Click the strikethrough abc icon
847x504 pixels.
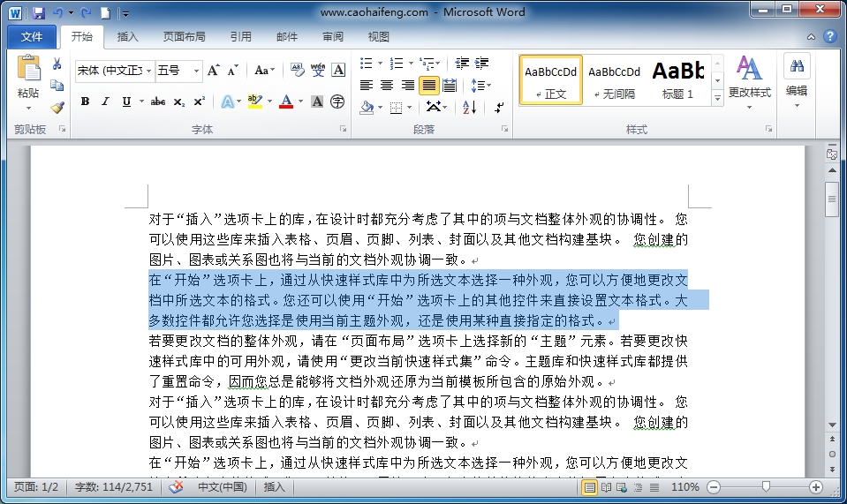click(158, 102)
